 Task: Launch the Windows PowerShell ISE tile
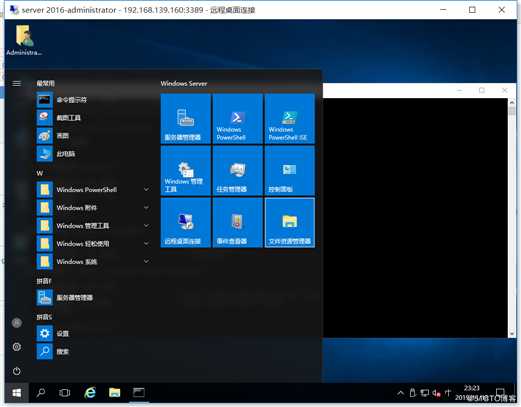tap(290, 119)
